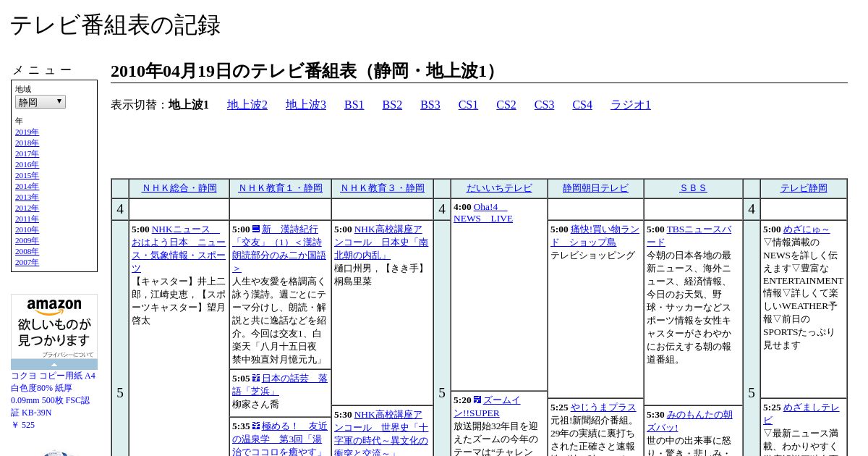This screenshot has height=456, width=868.
Task: Select year 2008年 in menu
Action: point(27,252)
